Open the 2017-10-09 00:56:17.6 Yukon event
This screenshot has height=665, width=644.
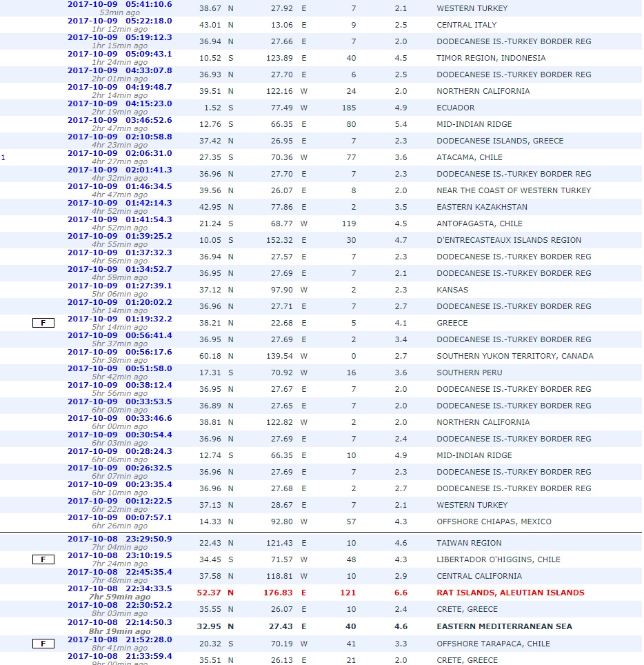coord(120,352)
